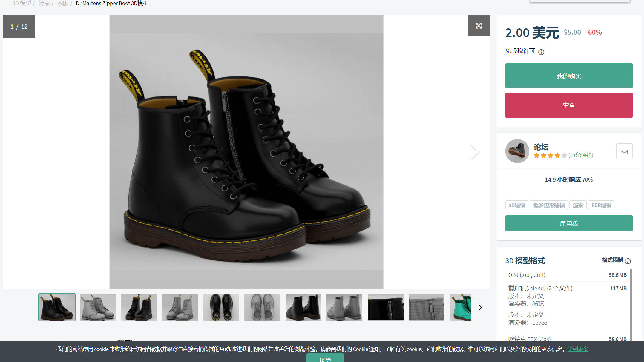
Task: Go to 特点 breadcrumb
Action: pos(44,3)
